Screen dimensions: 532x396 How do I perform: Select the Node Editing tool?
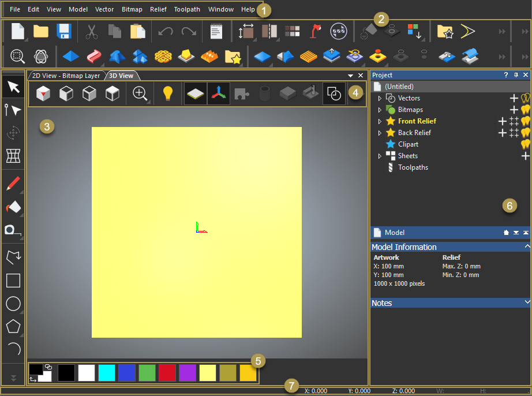(x=13, y=110)
